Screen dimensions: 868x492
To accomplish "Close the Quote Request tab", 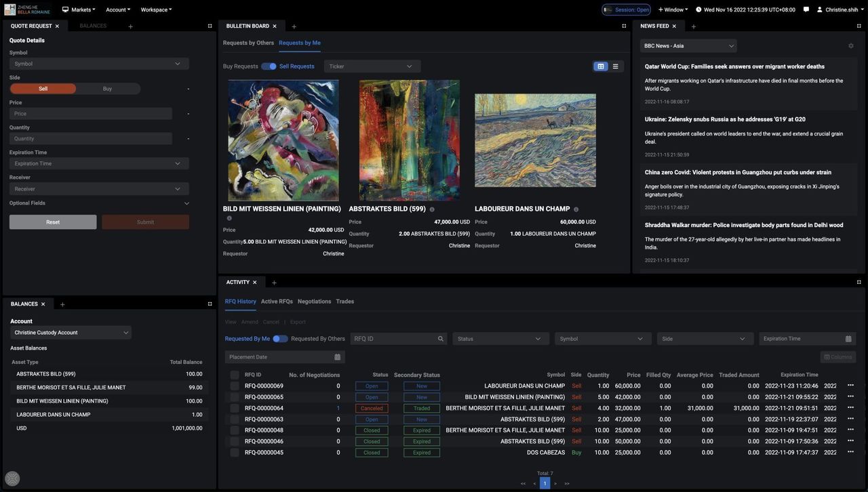I will click(57, 26).
